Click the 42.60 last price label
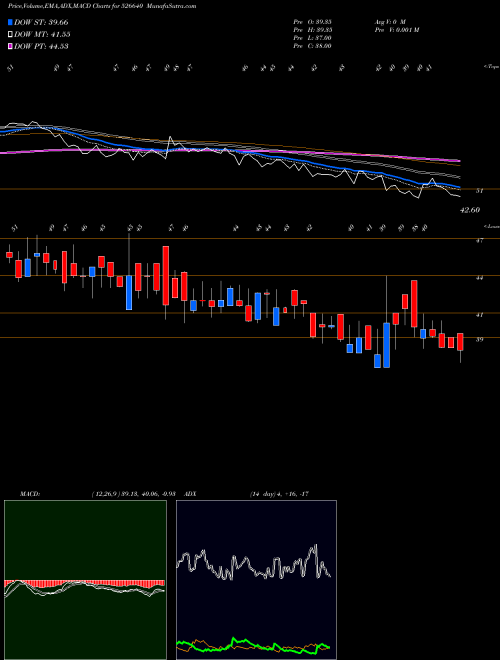500x660 pixels. pos(470,210)
